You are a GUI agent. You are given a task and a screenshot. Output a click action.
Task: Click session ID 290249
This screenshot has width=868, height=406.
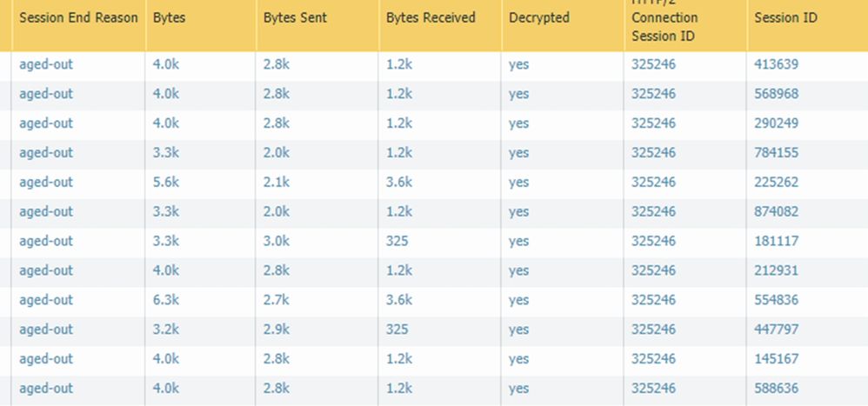click(776, 123)
